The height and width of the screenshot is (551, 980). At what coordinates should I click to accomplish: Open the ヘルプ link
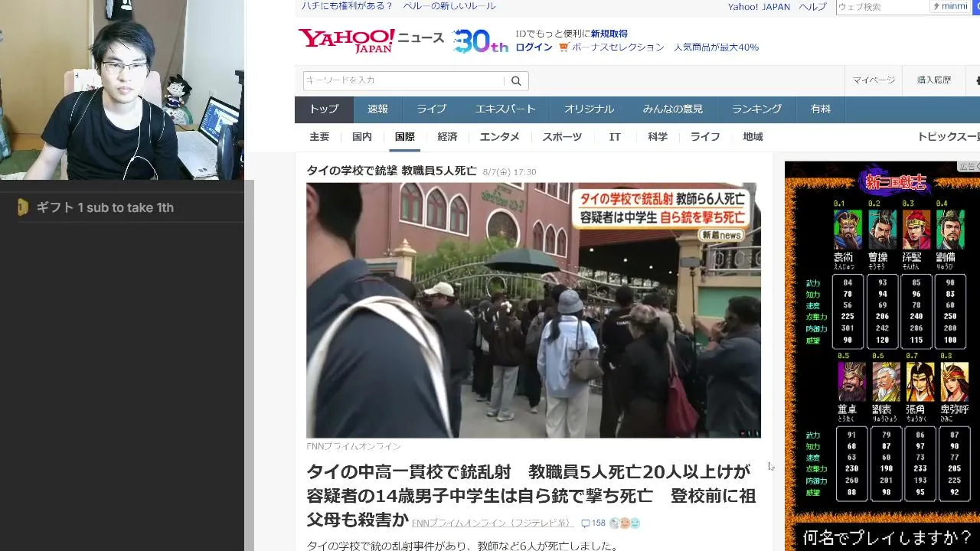[813, 7]
